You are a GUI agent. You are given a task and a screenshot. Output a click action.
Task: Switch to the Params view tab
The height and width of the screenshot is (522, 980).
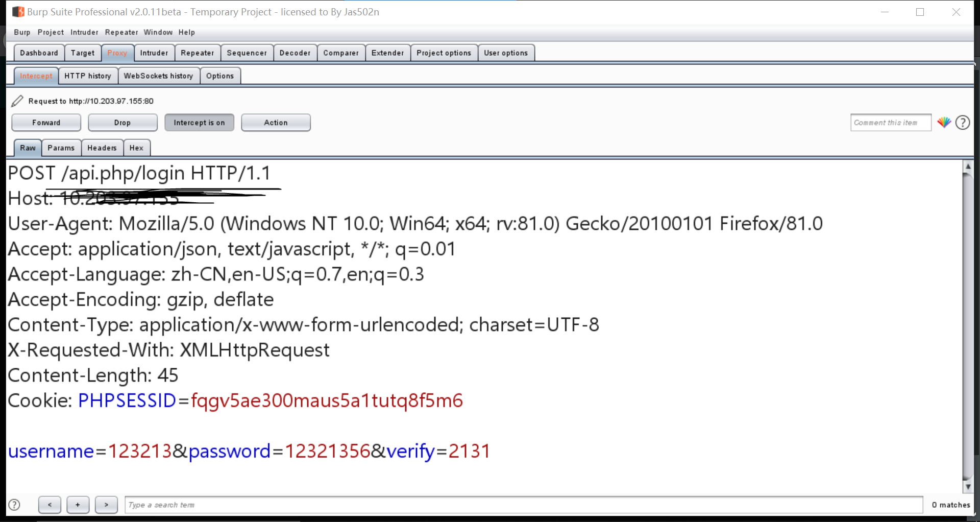(x=61, y=148)
